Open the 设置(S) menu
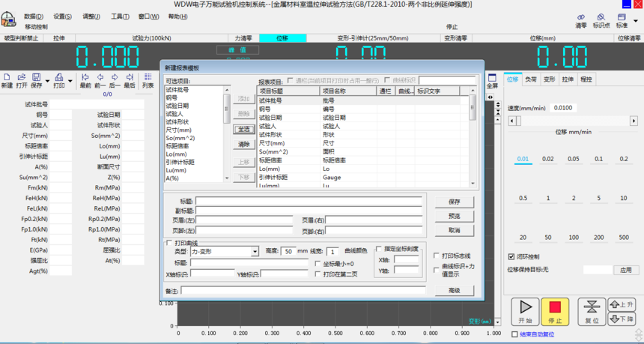The image size is (644, 344). click(x=62, y=16)
